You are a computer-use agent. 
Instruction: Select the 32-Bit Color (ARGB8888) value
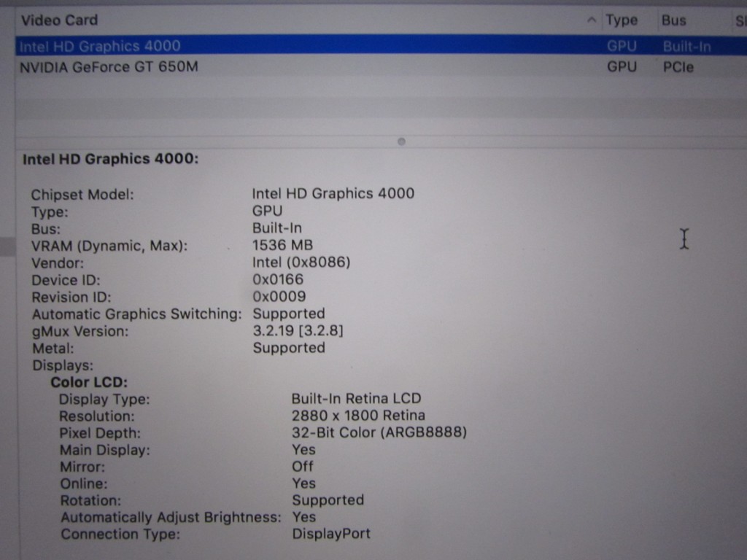[379, 432]
